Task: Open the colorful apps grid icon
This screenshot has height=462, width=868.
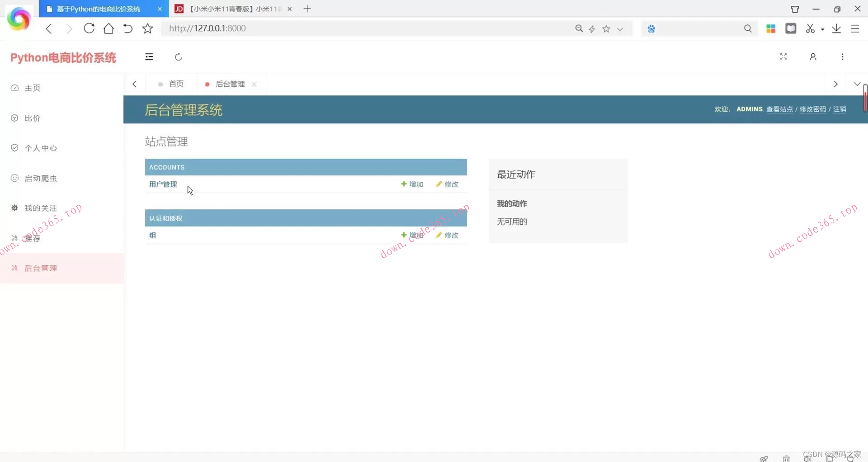Action: [771, 28]
